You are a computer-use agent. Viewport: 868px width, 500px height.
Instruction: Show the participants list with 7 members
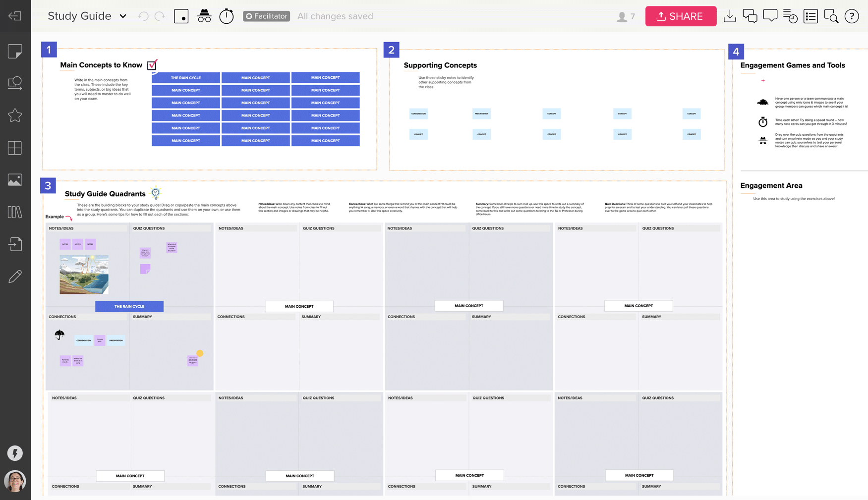click(626, 17)
